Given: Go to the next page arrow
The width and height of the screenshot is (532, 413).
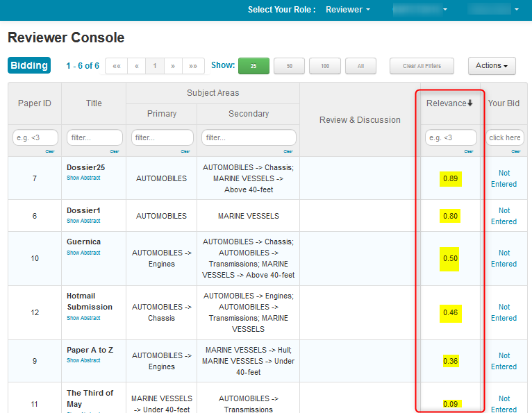Looking at the screenshot, I should [173, 66].
